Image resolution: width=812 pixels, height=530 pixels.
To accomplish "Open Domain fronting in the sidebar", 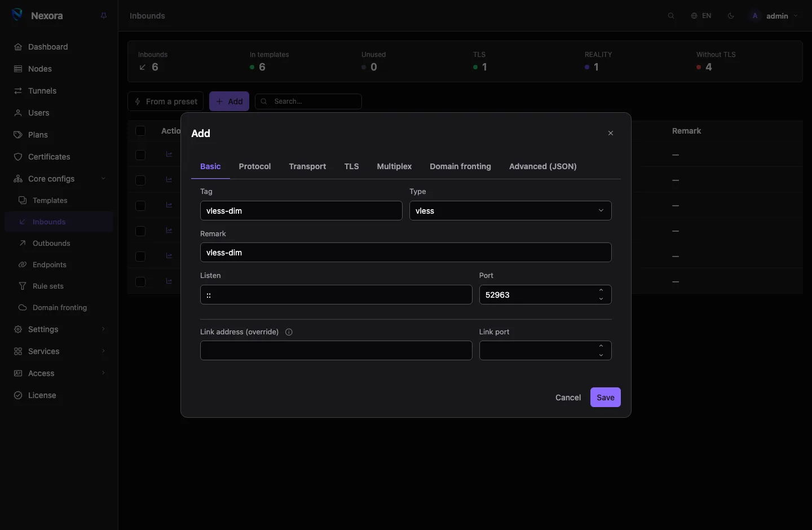I will click(59, 307).
